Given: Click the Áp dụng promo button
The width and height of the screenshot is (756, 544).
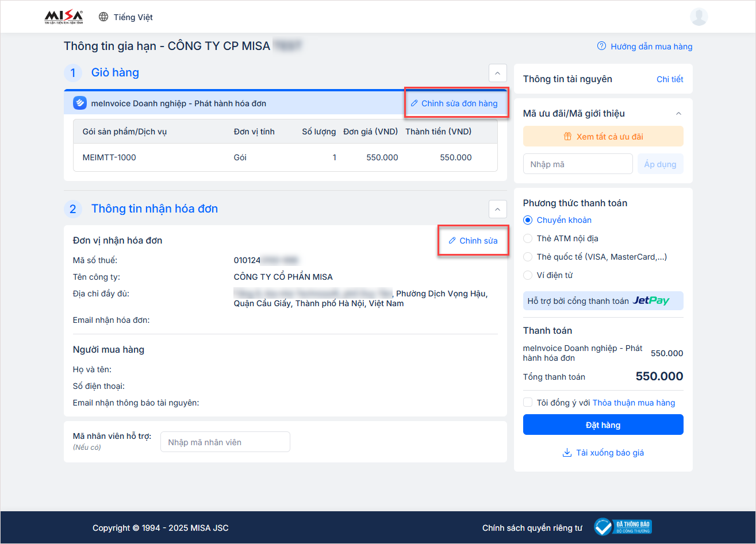Looking at the screenshot, I should (x=661, y=164).
